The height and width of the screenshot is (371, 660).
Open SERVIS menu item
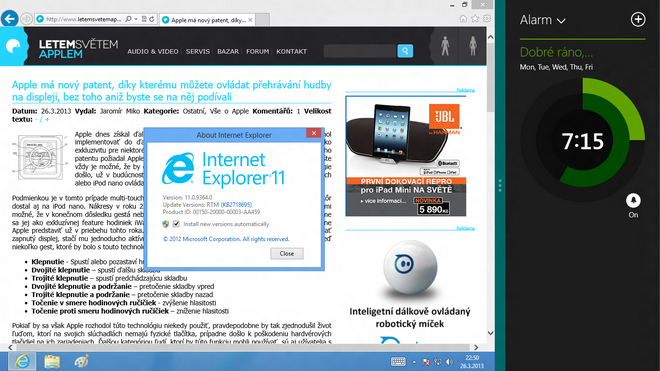(x=198, y=51)
